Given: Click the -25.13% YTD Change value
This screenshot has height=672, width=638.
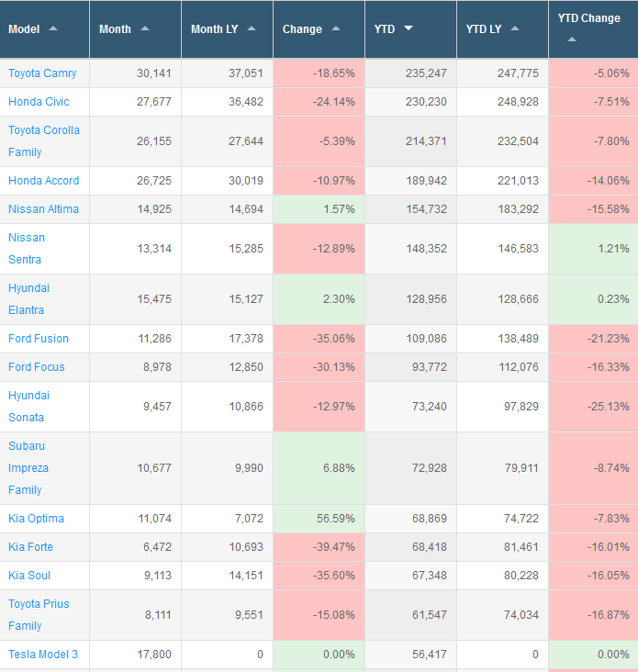Looking at the screenshot, I should pyautogui.click(x=609, y=407).
